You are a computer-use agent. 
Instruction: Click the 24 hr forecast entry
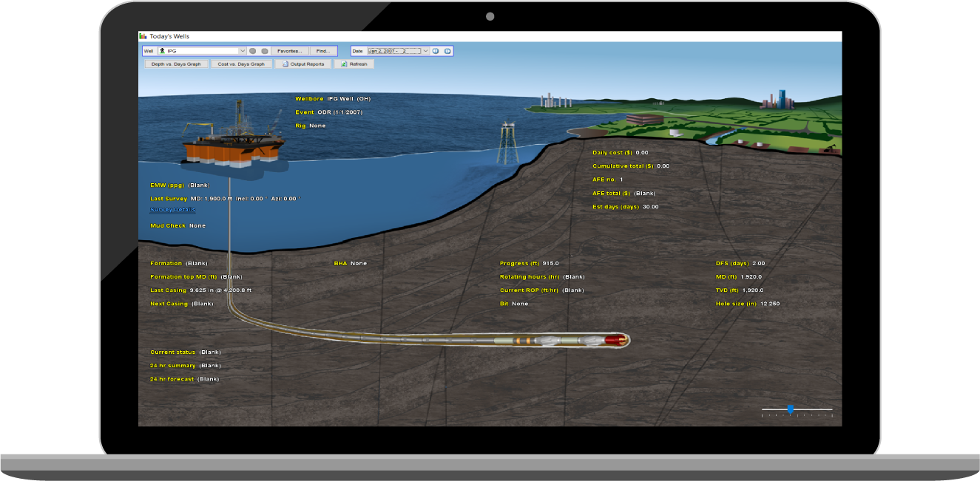[x=185, y=379]
